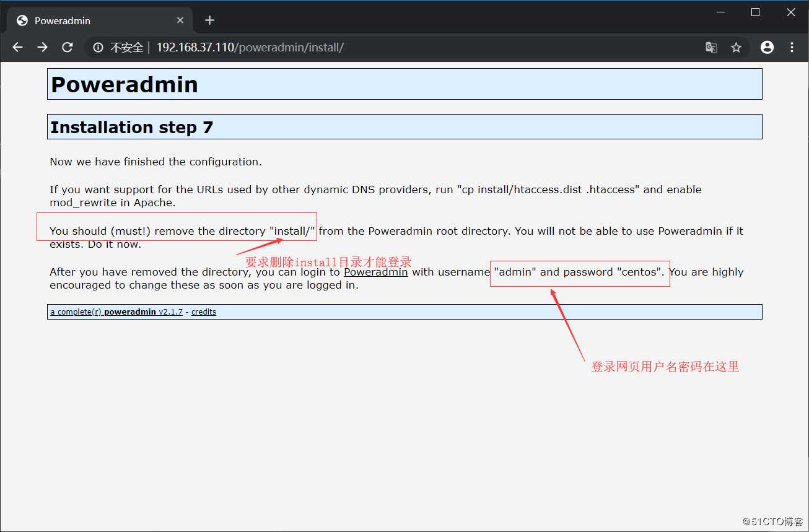Go back to the previous page
This screenshot has height=532, width=809.
click(17, 47)
